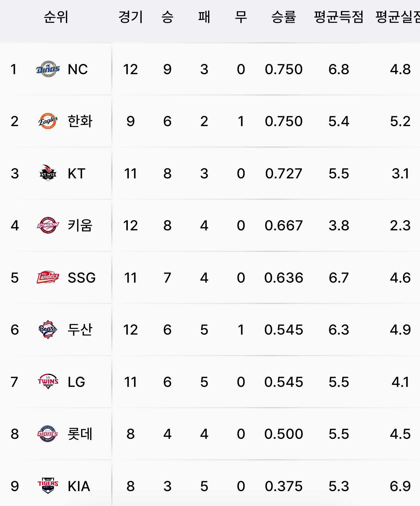Viewport: 420px width, 506px height.
Task: Tap the Kiwoom Heroes logo
Action: tap(48, 225)
